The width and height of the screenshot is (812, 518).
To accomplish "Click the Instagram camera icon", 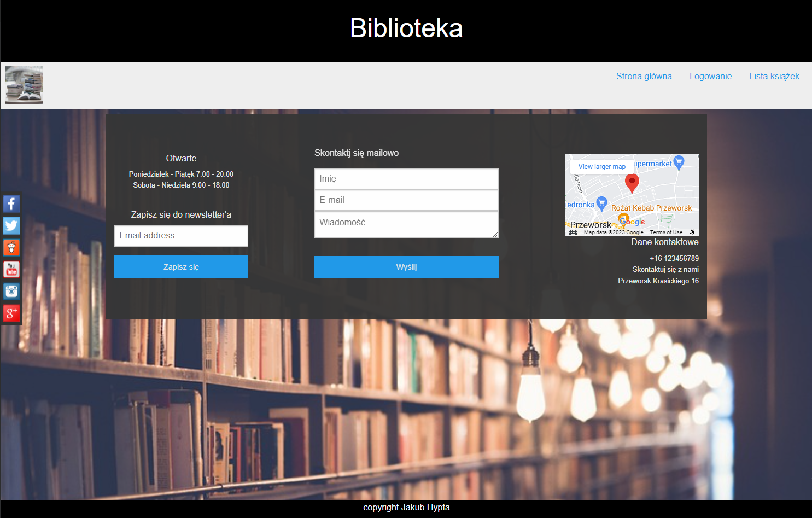I will tap(11, 291).
